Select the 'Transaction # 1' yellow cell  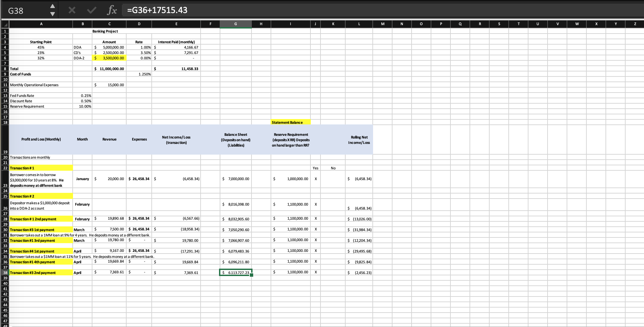[x=41, y=168]
